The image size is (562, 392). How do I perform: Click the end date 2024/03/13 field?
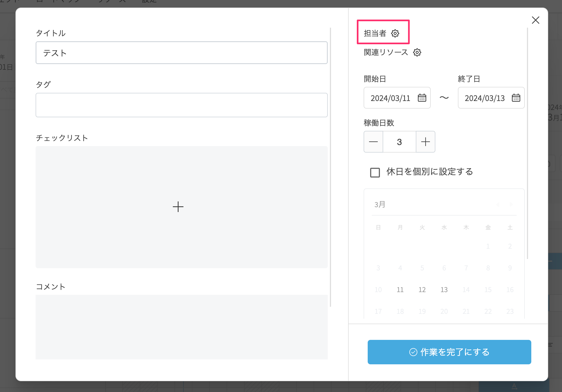484,98
